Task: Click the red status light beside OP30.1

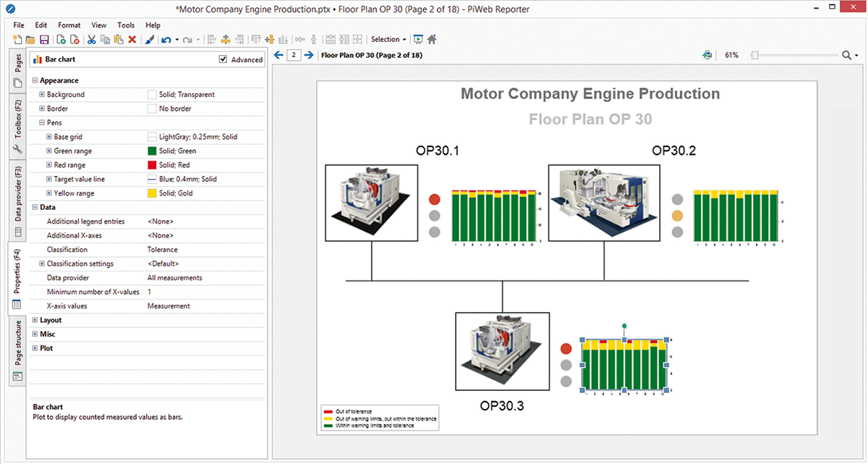Action: coord(435,199)
